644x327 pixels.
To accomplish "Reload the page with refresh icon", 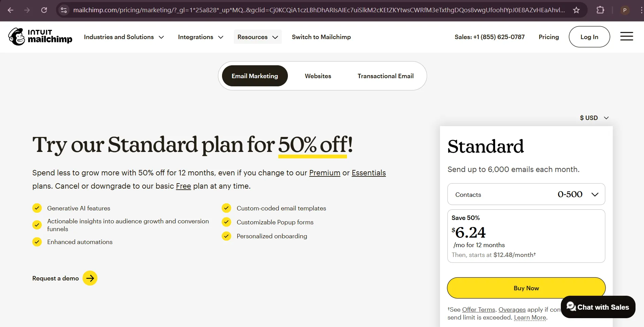I will pos(44,10).
